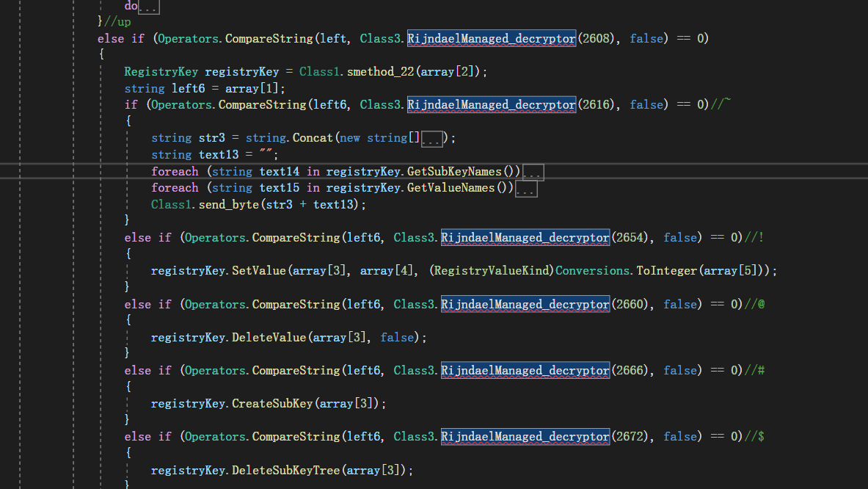Click RijndaelManaged_decryptor on the 2654 line

[x=525, y=237]
